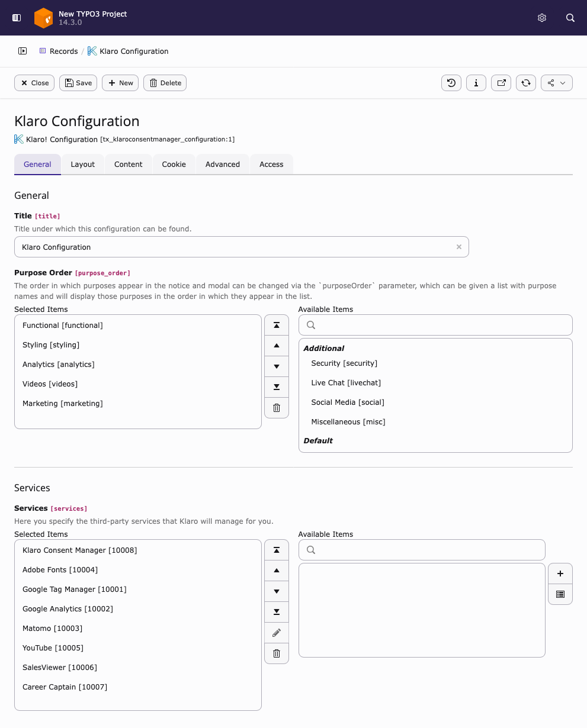Select 'Functional [functional]' in selected items
Viewport: 587px width, 728px height.
pos(138,325)
